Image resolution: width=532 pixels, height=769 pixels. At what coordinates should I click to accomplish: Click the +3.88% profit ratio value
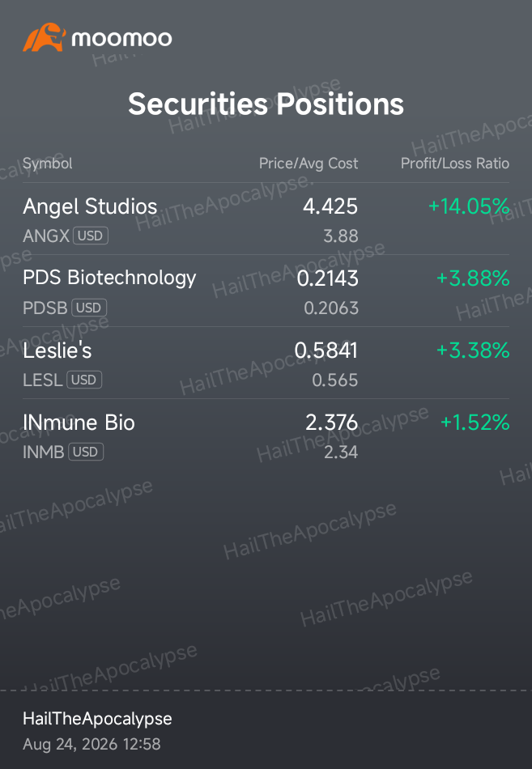[x=473, y=278]
